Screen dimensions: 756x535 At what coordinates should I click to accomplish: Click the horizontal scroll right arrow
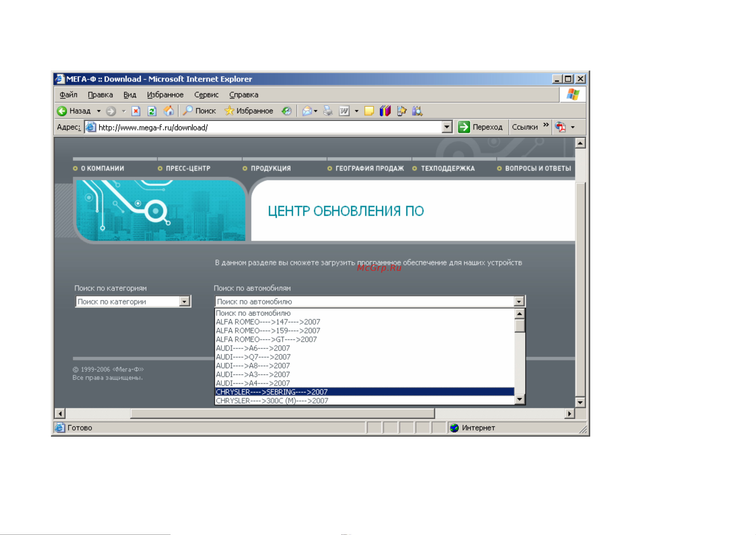coord(570,413)
